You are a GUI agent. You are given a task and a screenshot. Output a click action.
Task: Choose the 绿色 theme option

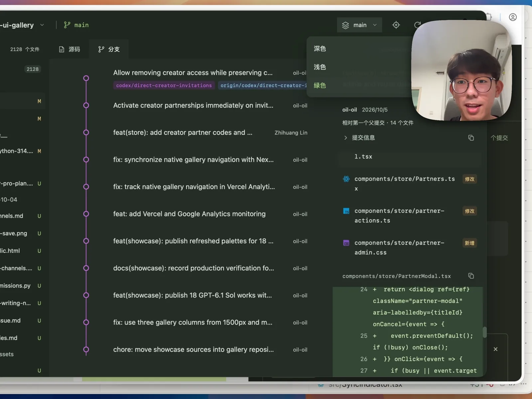click(320, 85)
